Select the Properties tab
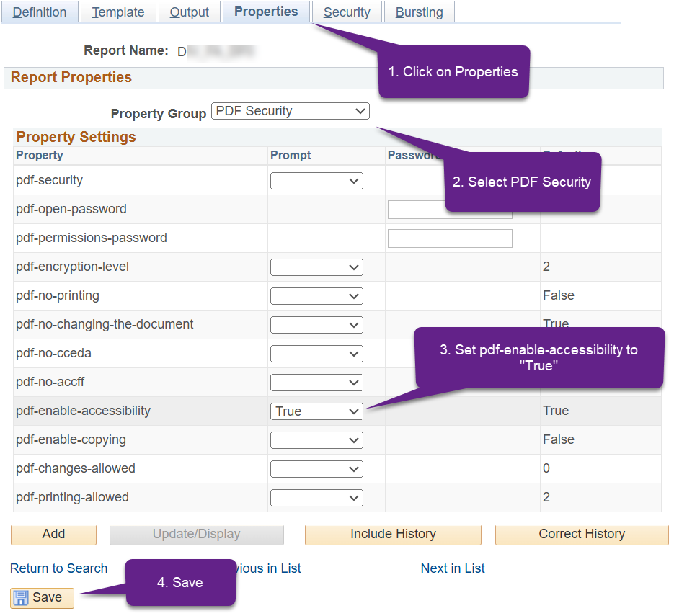674x616 pixels. click(266, 12)
